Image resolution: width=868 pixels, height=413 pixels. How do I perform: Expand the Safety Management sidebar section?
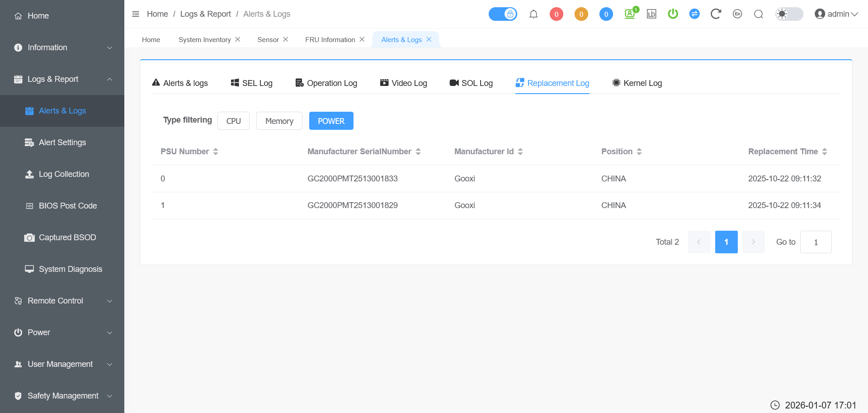pos(62,396)
